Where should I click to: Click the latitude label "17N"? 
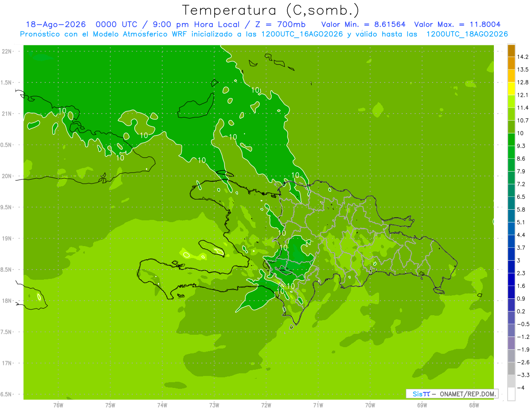pos(7,364)
